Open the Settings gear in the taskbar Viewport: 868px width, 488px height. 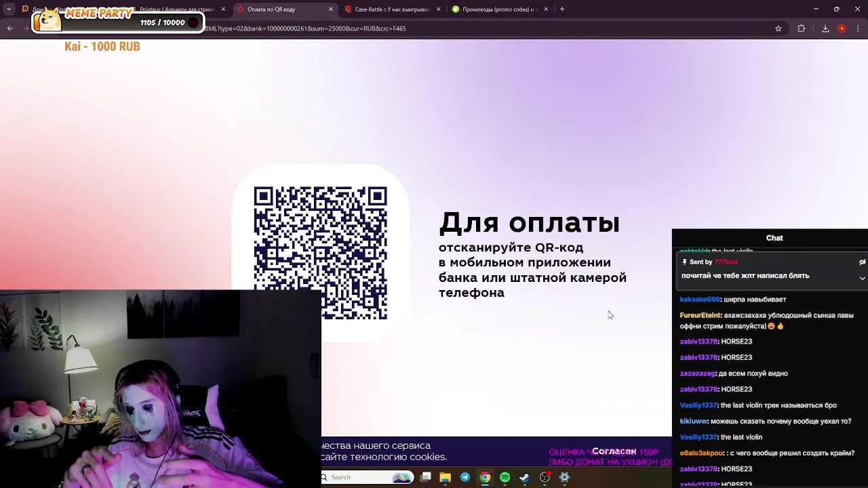click(564, 477)
